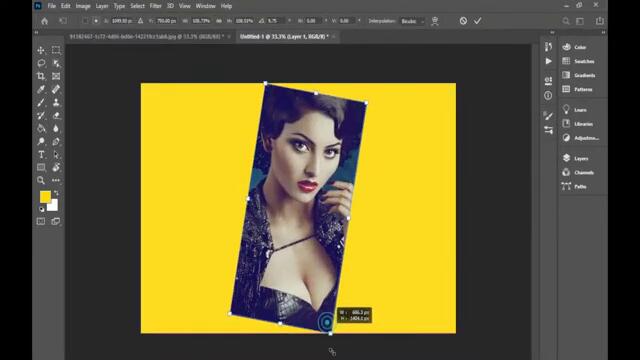The image size is (640, 360).
Task: Select the Brush tool
Action: pos(41,102)
